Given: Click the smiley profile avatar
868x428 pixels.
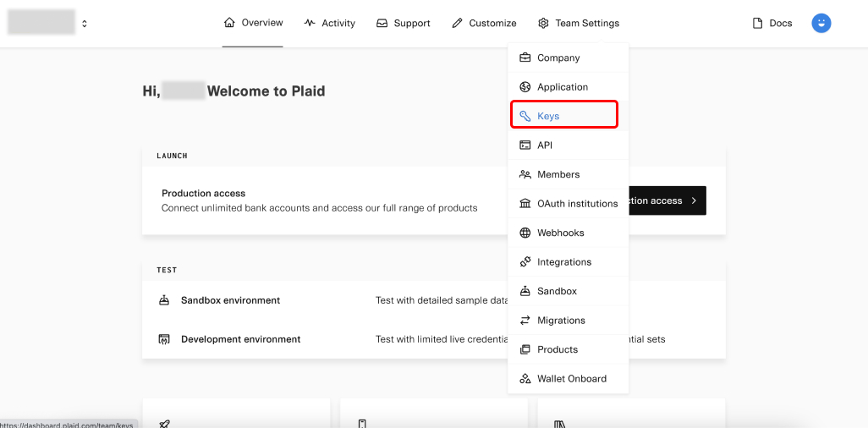Looking at the screenshot, I should pyautogui.click(x=821, y=23).
